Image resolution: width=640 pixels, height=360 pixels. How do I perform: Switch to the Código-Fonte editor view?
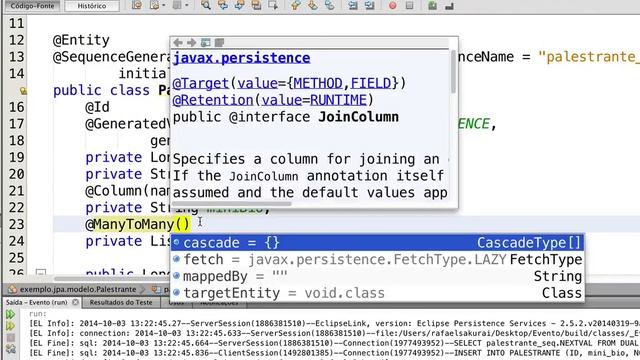tap(32, 6)
